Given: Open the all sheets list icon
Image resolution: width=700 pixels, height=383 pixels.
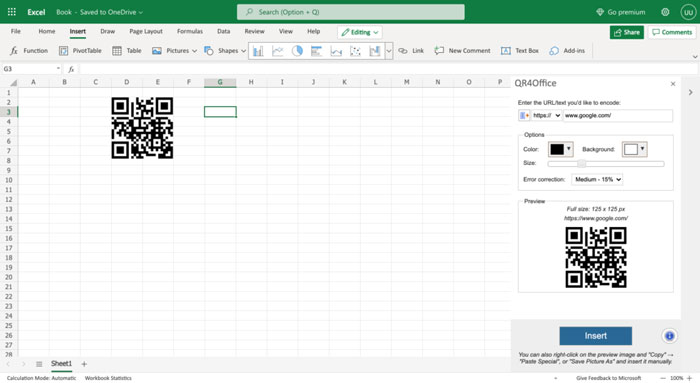Looking at the screenshot, I should coord(39,364).
